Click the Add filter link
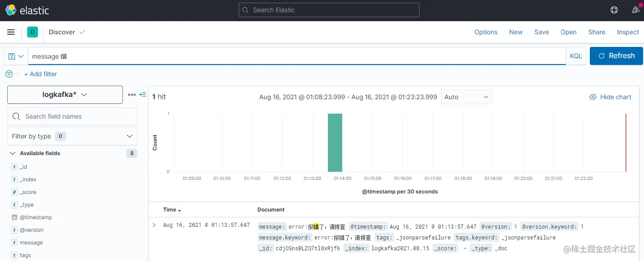This screenshot has height=262, width=644. click(41, 74)
